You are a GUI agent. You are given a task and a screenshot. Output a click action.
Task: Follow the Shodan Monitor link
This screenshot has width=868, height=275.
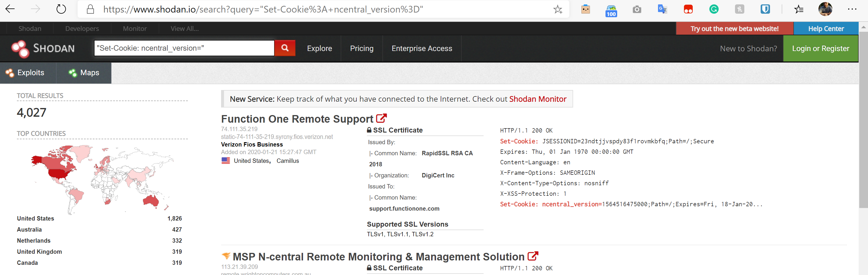538,99
